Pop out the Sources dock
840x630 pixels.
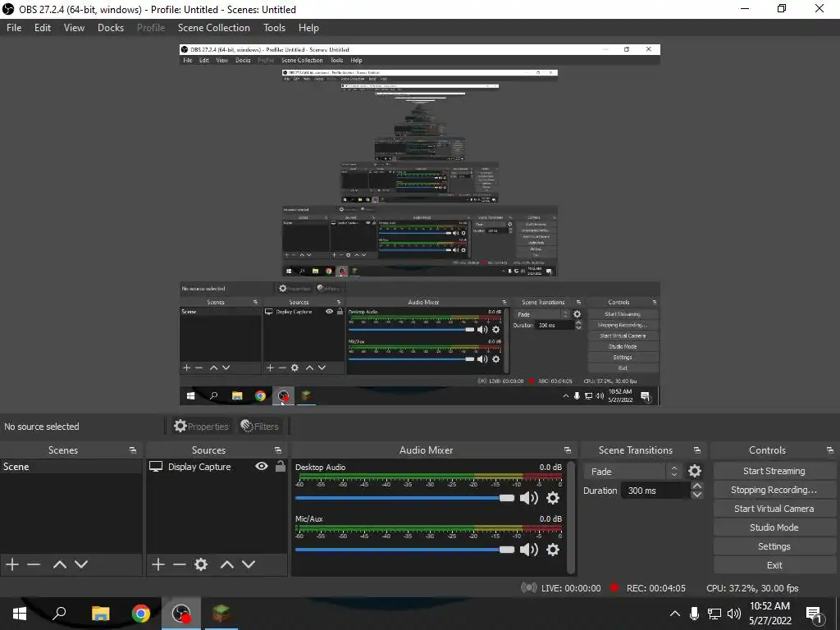pos(278,450)
